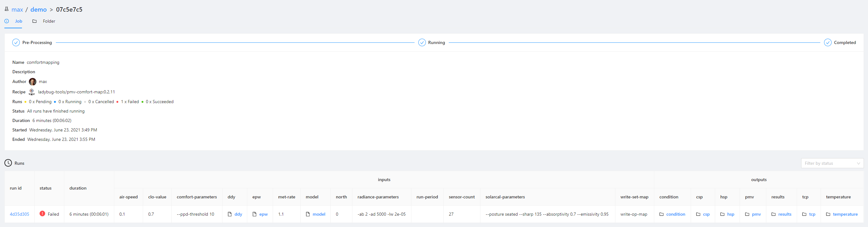Open the max account breadcrumb link

[x=17, y=9]
